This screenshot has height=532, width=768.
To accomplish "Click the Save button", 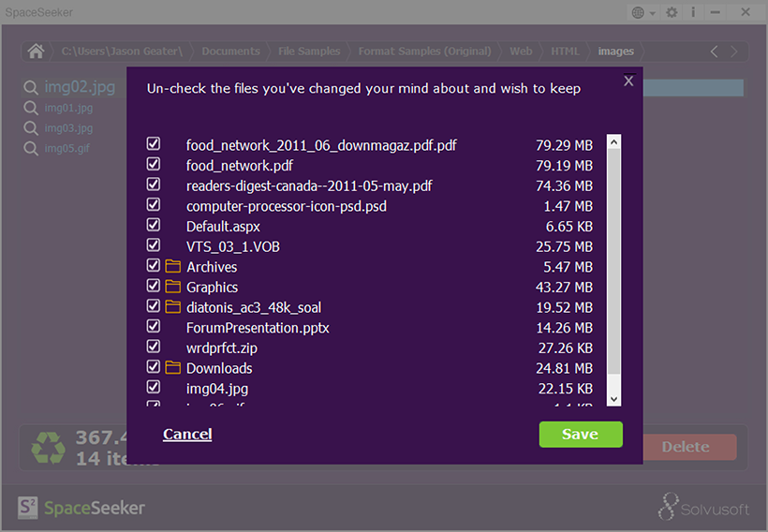I will [581, 435].
